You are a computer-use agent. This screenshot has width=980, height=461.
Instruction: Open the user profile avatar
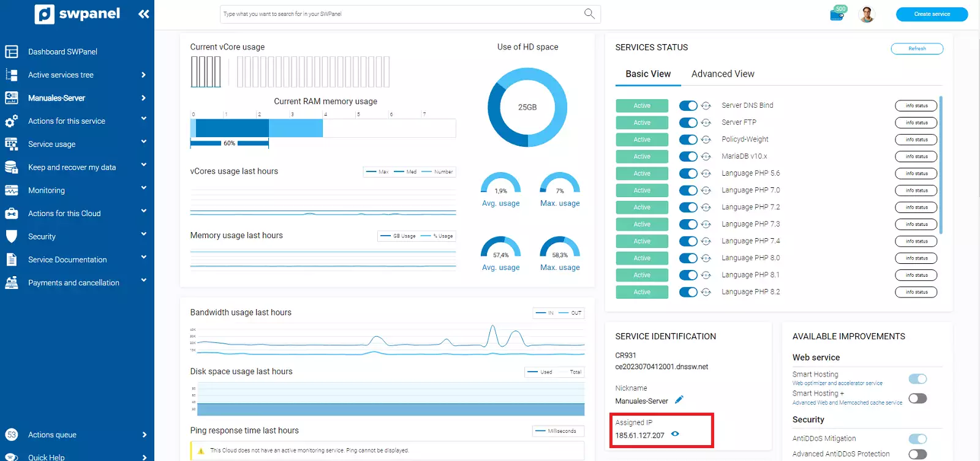tap(867, 14)
